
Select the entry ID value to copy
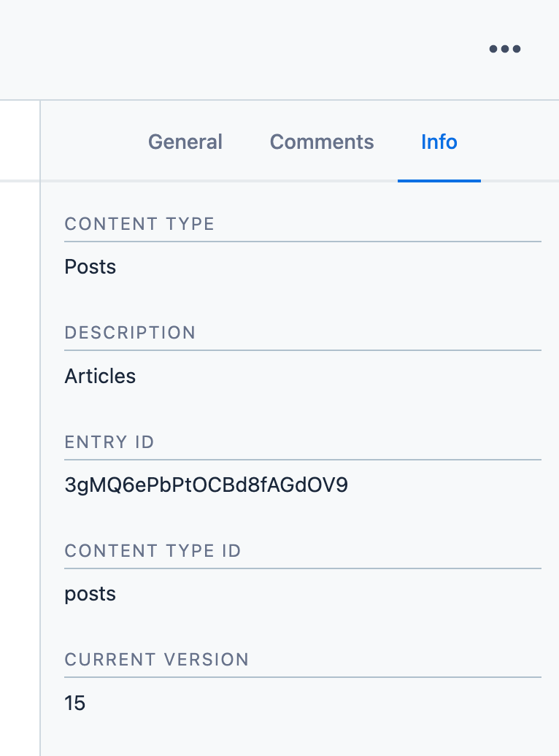pos(207,485)
